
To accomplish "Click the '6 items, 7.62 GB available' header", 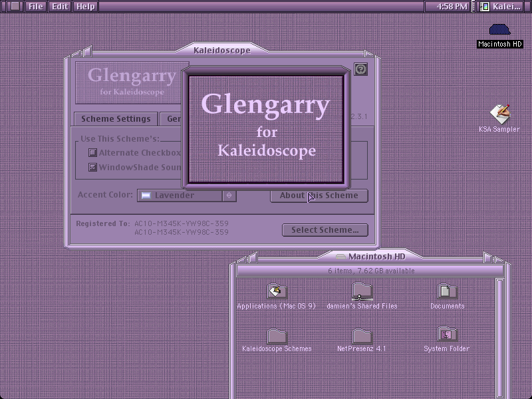I will (x=371, y=271).
